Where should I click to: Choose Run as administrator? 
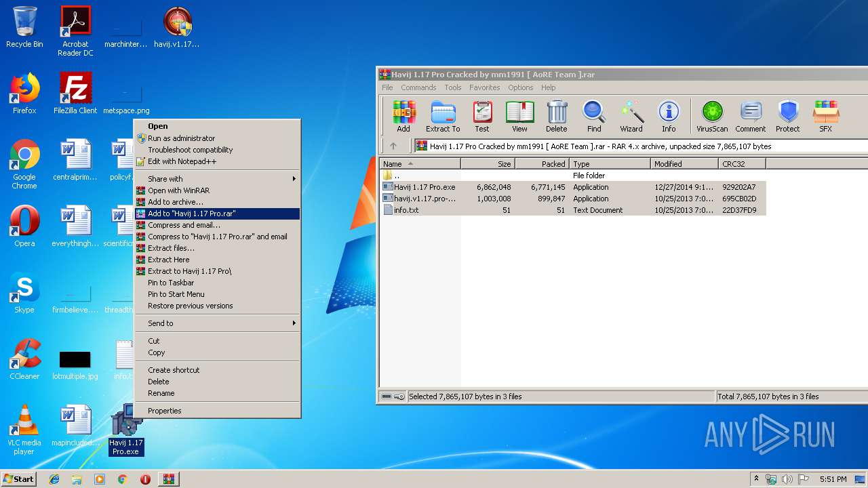(x=217, y=138)
